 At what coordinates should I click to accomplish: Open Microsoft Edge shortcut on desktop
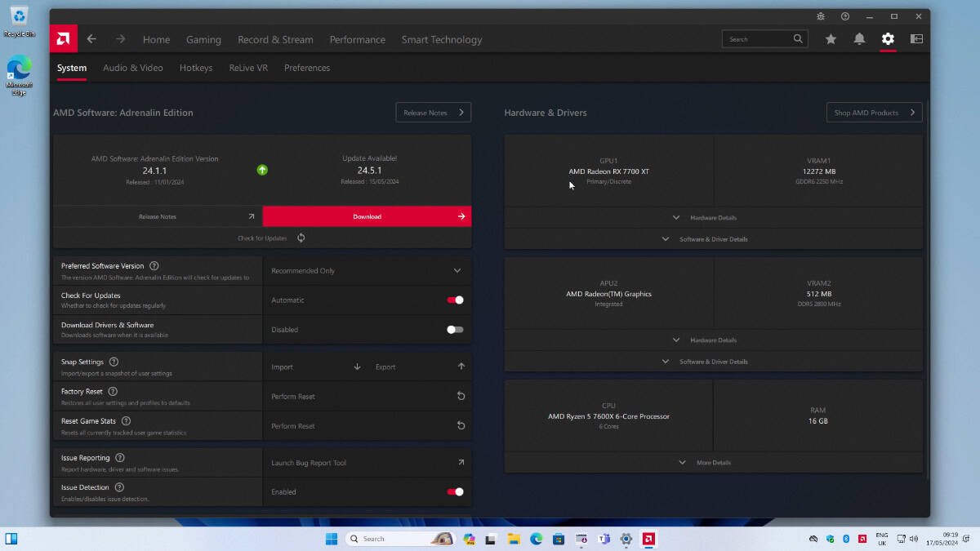[x=19, y=75]
